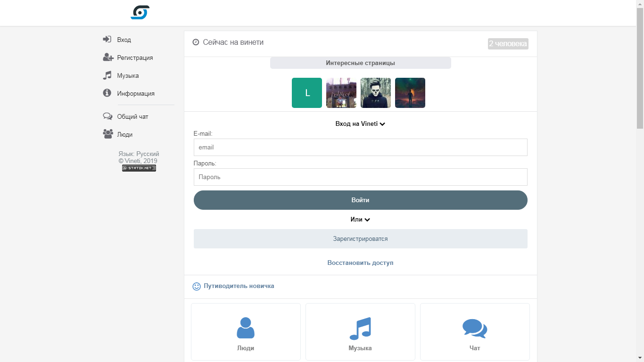Image resolution: width=644 pixels, height=362 pixels.
Task: Open the Общий чат sidebar item
Action: click(x=132, y=116)
